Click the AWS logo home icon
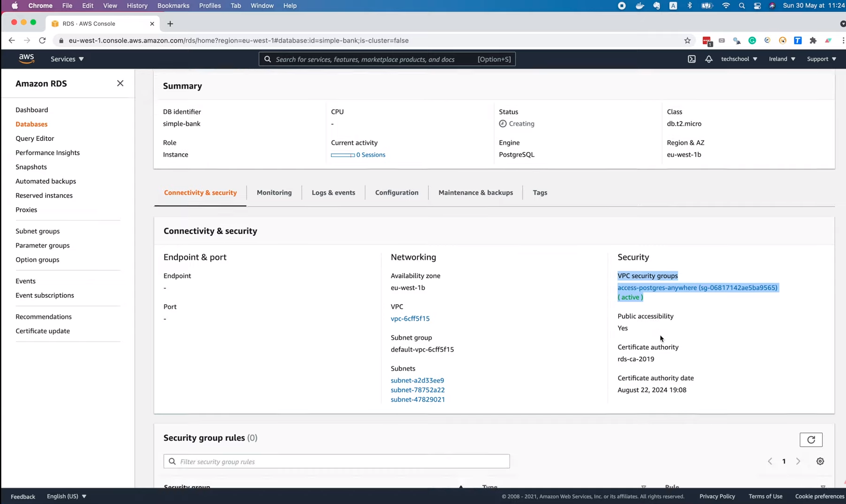The image size is (846, 504). (27, 58)
